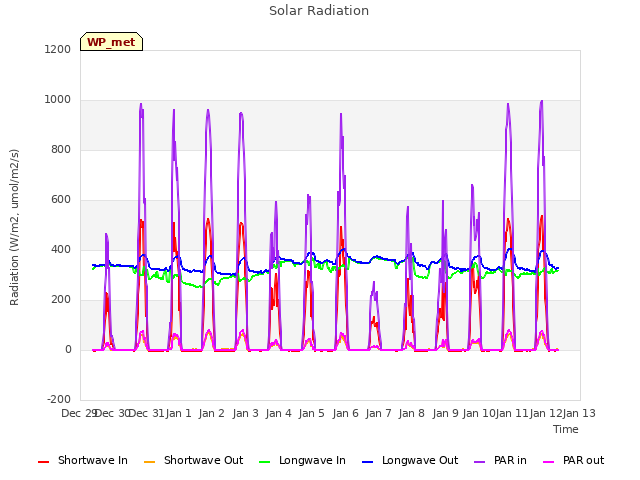Click the Jan 7 x-axis tick label
This screenshot has height=480, width=640.
(x=378, y=413)
